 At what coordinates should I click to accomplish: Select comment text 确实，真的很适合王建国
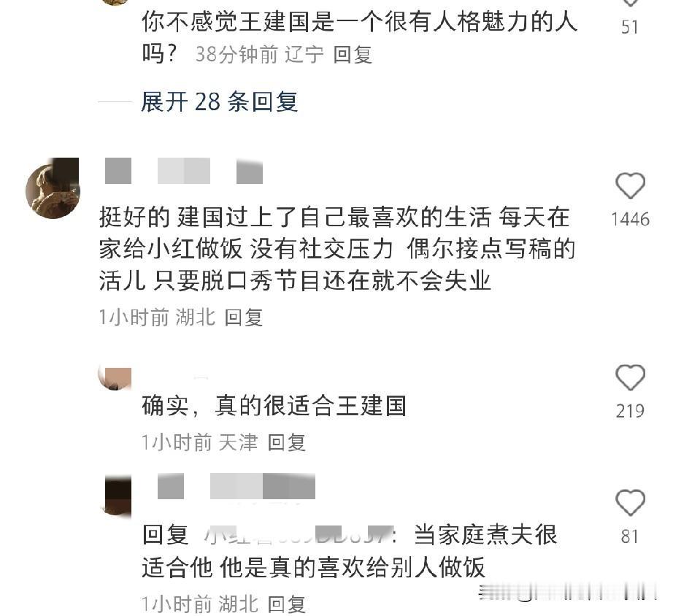click(274, 406)
